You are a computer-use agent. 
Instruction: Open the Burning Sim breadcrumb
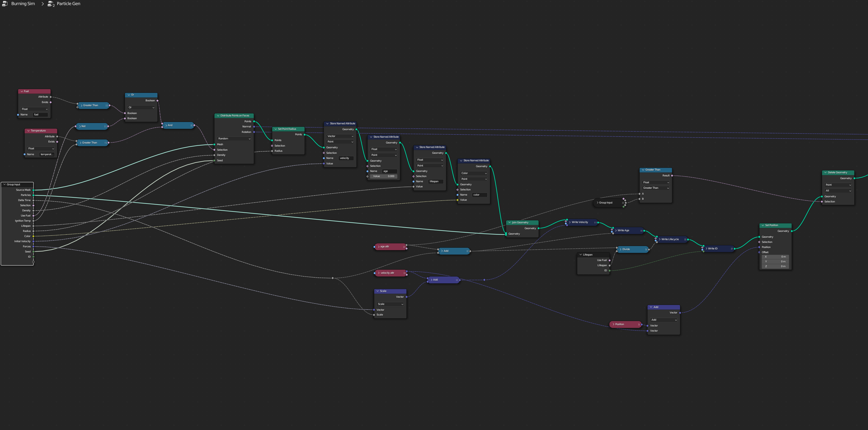[x=23, y=4]
